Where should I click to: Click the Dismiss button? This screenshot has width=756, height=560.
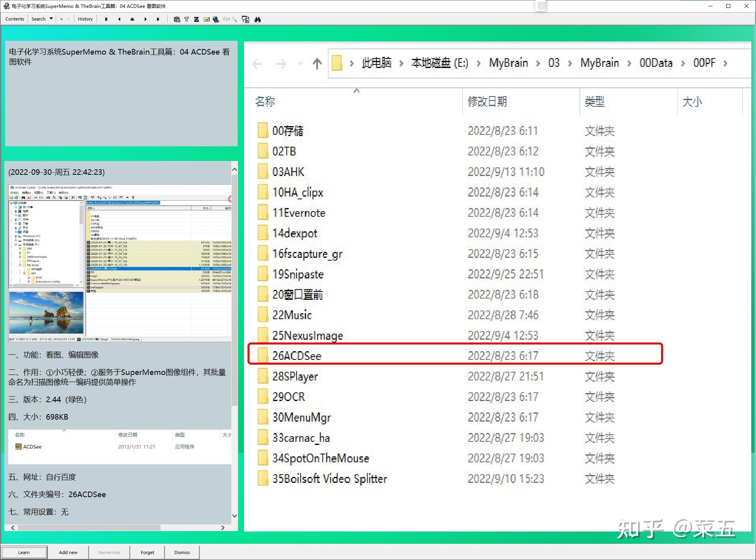182,552
